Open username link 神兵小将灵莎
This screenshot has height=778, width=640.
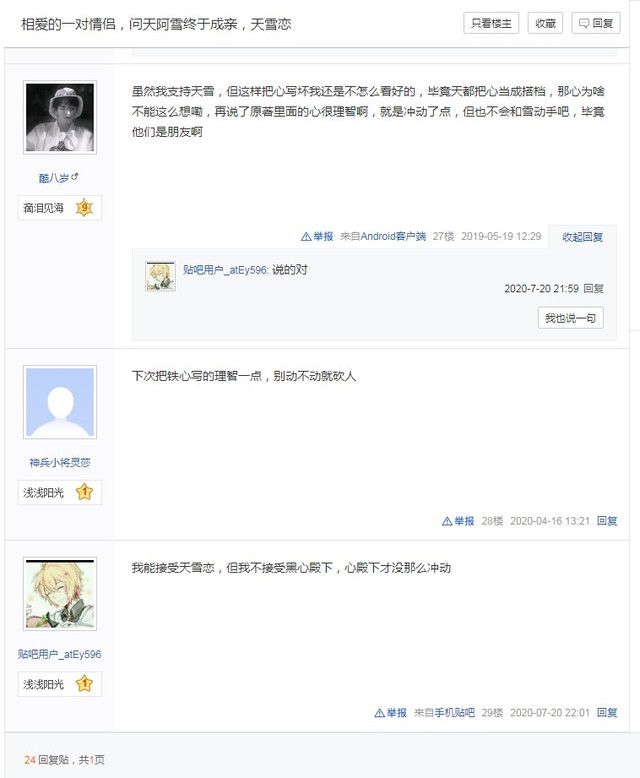(60, 462)
